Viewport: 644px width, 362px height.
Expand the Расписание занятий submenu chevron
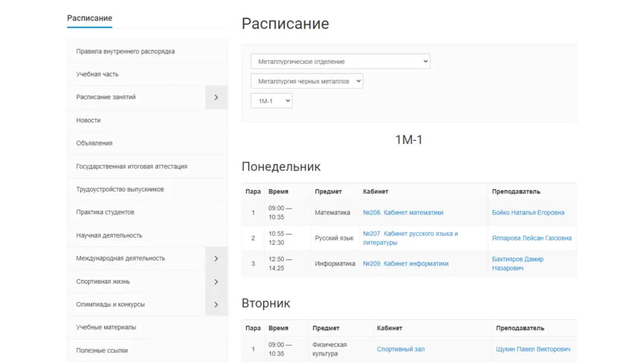(216, 97)
